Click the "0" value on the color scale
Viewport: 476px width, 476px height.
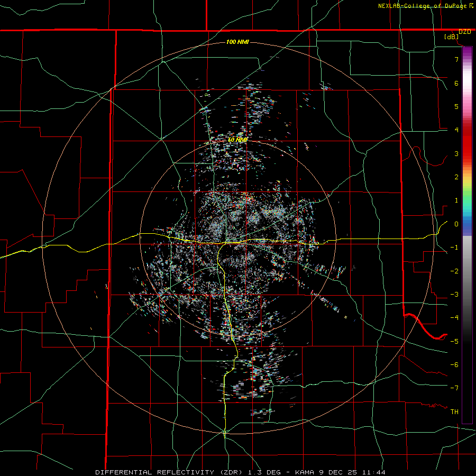pos(456,224)
